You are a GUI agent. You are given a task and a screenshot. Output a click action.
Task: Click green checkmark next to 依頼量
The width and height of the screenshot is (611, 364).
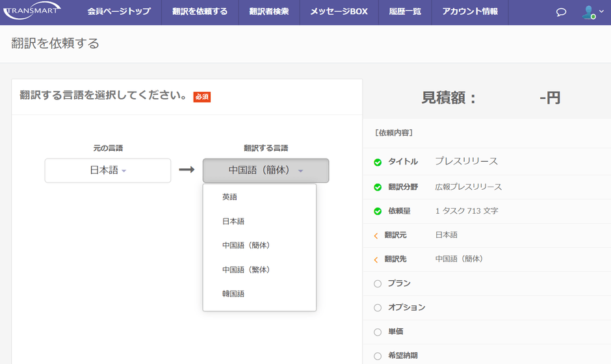[378, 211]
